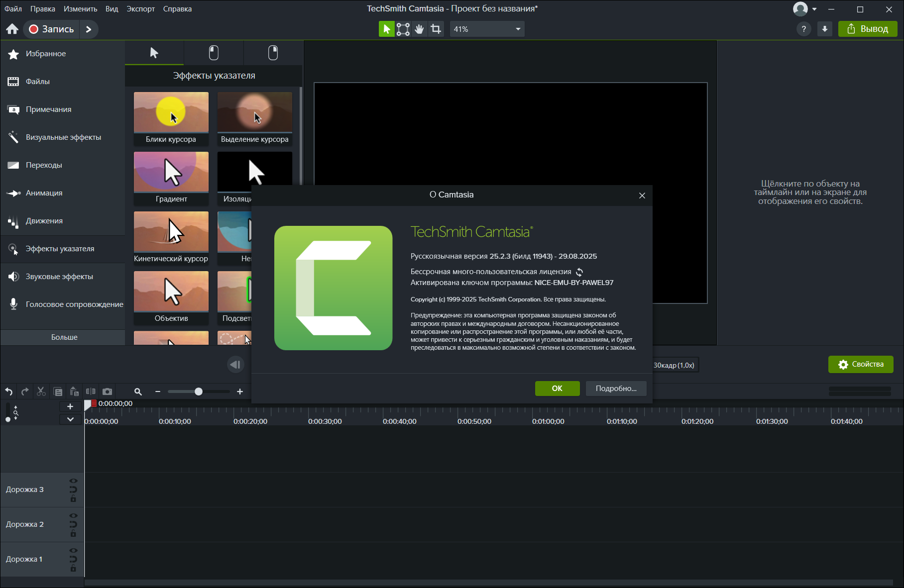This screenshot has height=588, width=904.
Task: Click the green Свойства properties button
Action: [x=861, y=364]
